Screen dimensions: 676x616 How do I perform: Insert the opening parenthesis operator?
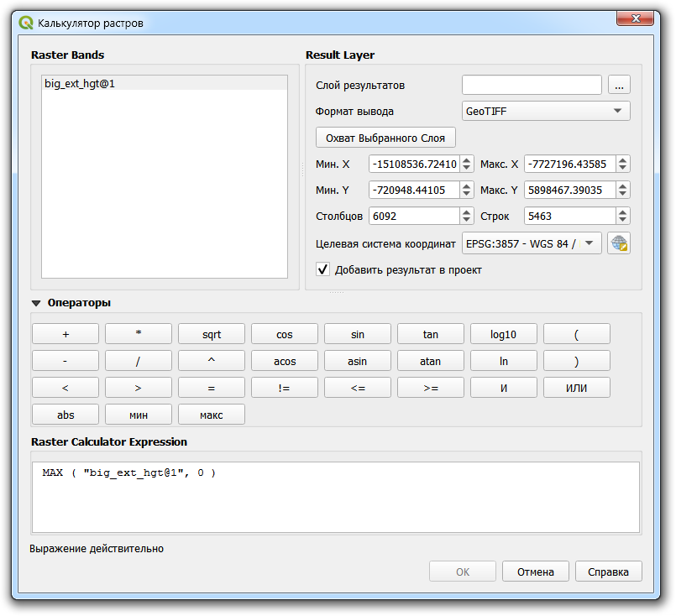tap(576, 334)
